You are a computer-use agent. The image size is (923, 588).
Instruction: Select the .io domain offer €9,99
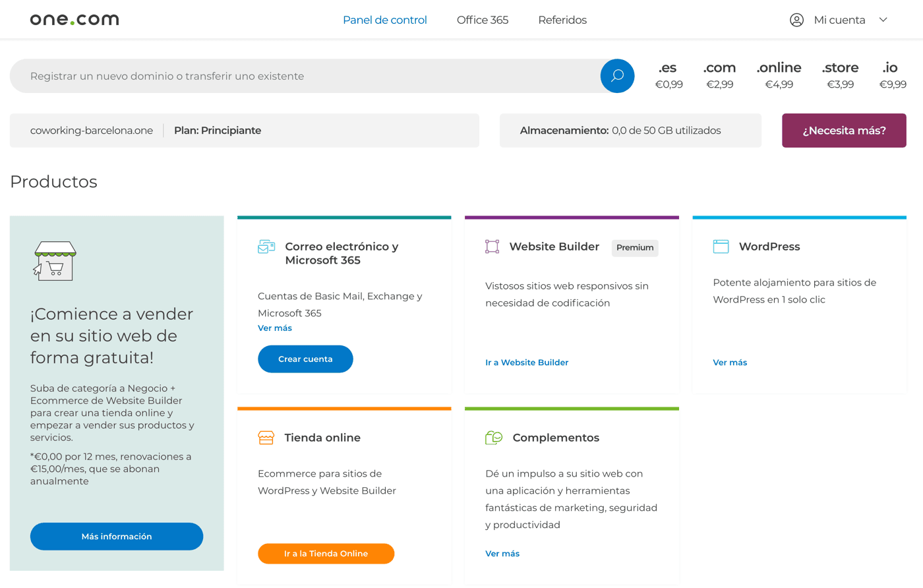[x=893, y=75]
